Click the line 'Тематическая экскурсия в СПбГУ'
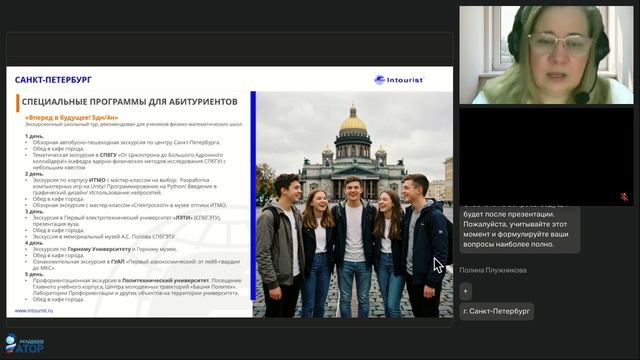Image resolution: width=640 pixels, height=360 pixels. [129, 161]
